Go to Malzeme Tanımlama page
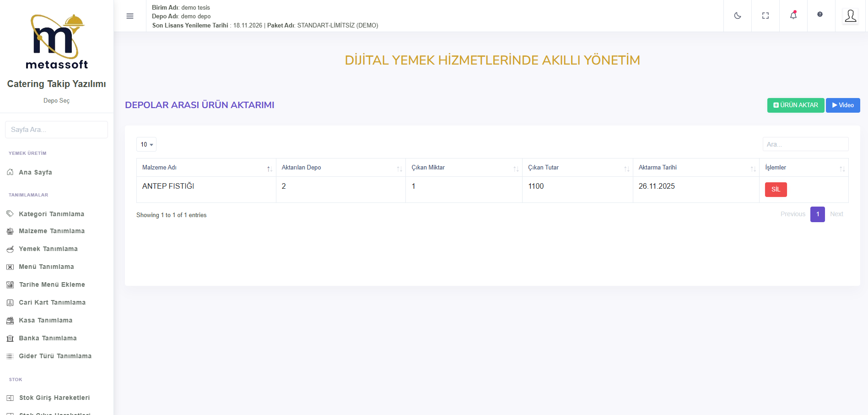868x415 pixels. (x=52, y=231)
